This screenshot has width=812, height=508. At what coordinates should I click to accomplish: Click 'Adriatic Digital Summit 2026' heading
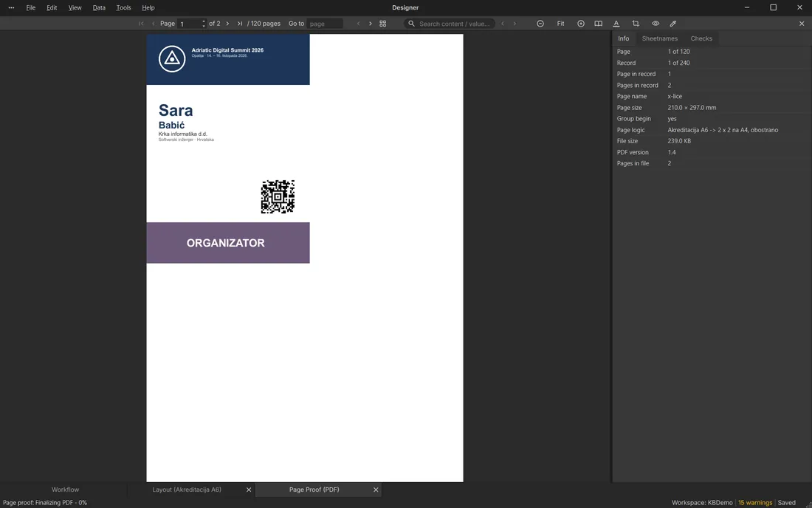click(x=227, y=50)
